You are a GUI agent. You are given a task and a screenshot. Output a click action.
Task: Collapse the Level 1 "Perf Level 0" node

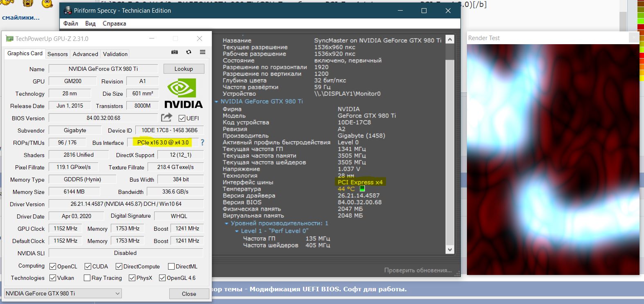coord(237,231)
